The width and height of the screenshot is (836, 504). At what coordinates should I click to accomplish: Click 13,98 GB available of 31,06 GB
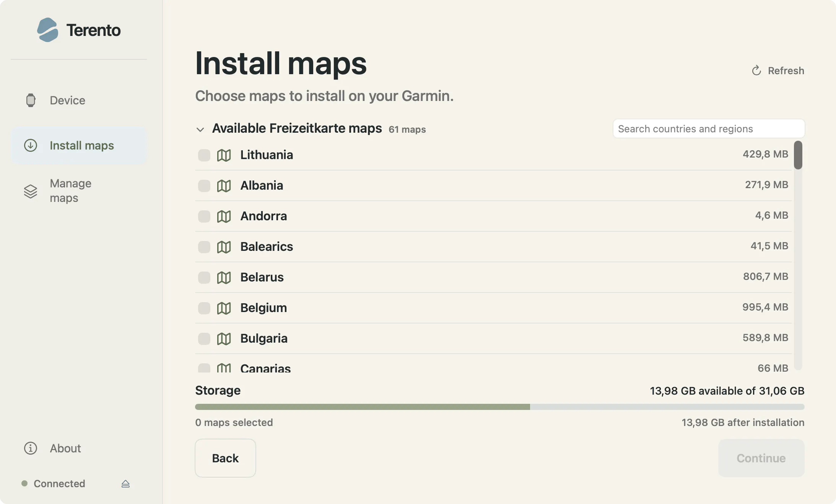727,391
